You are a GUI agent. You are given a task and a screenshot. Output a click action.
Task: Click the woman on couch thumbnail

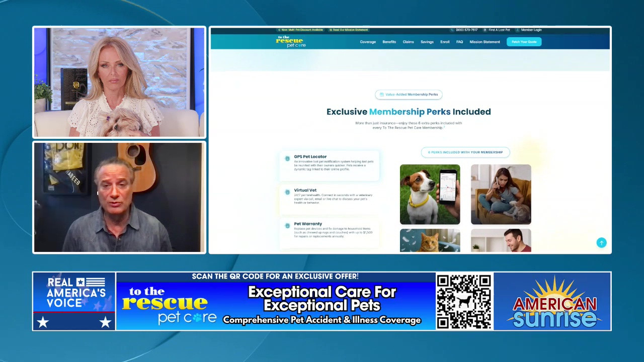click(501, 194)
